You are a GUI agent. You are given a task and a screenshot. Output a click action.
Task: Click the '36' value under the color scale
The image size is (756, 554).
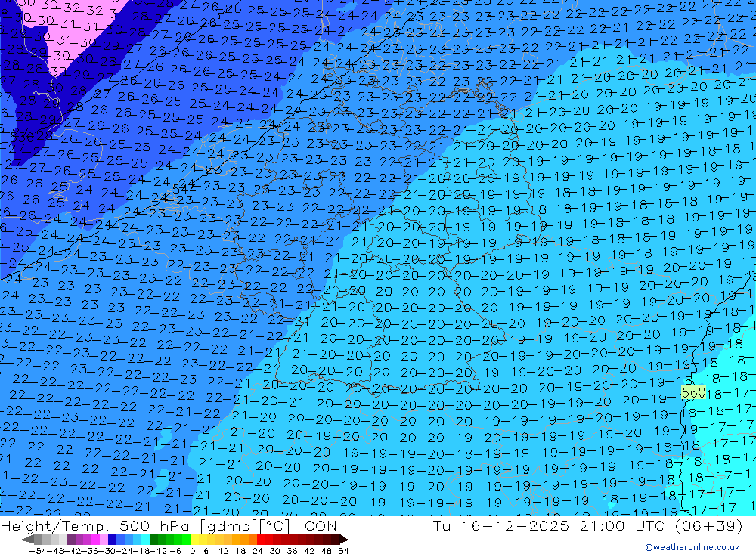click(292, 551)
